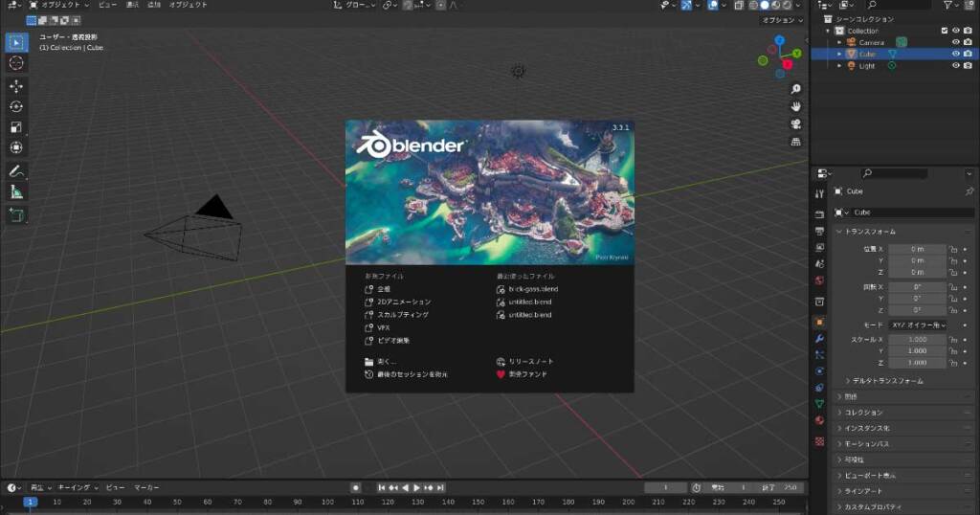
Task: Click the red X axis on navigation gizmo
Action: tap(788, 64)
